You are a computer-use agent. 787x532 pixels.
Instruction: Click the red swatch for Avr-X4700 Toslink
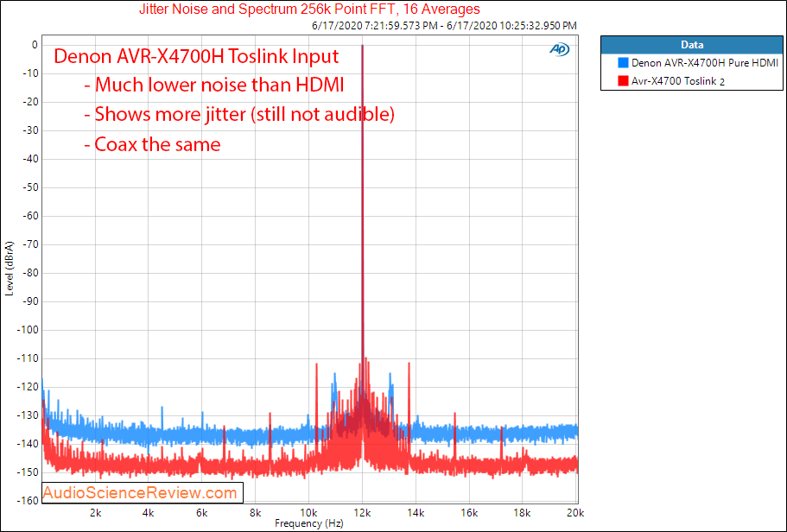(x=624, y=81)
